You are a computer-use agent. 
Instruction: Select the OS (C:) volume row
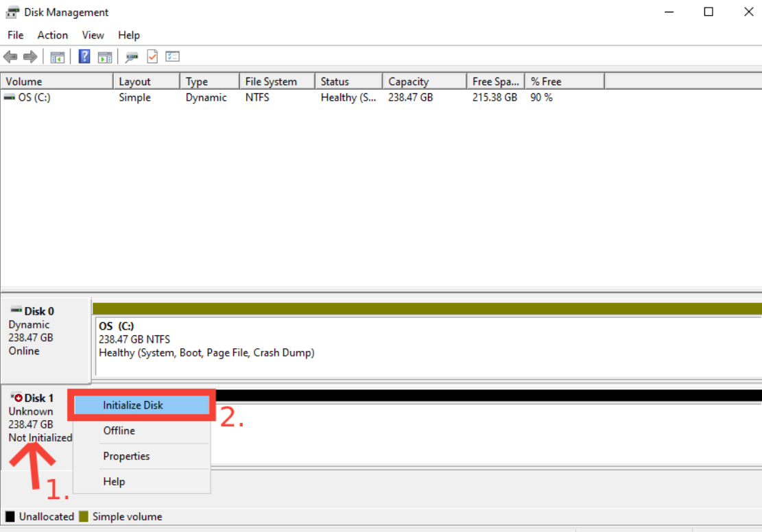pyautogui.click(x=34, y=97)
